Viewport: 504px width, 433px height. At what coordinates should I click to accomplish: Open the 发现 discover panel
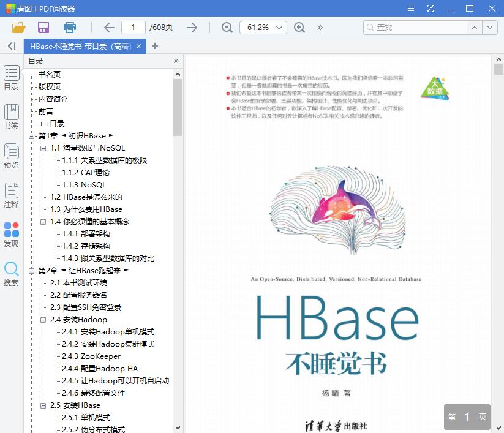point(11,235)
